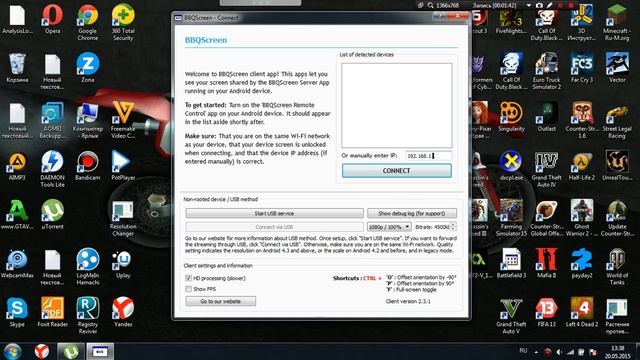This screenshot has height=360, width=640.
Task: Click the CONNECT button
Action: point(396,171)
